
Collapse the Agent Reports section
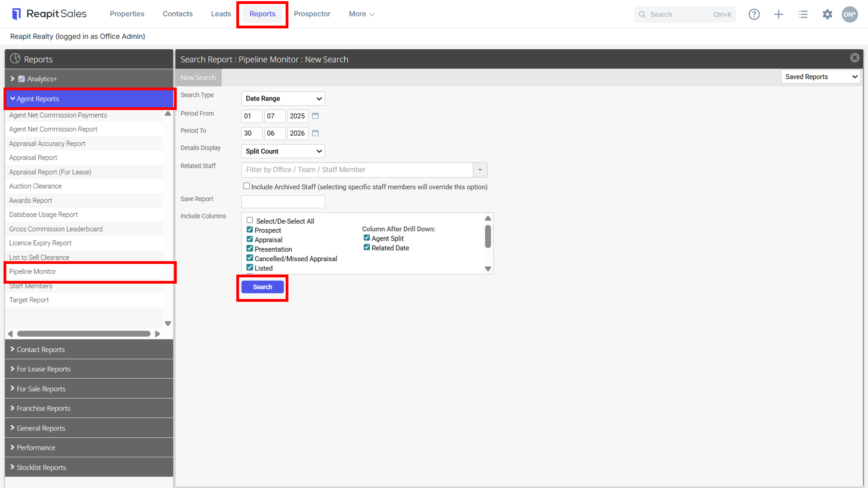90,99
